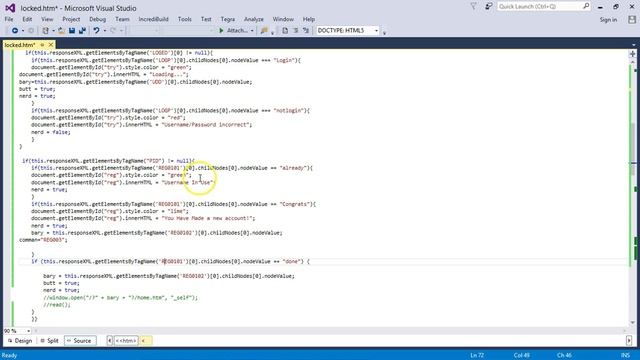
Task: Switch to Design view
Action: tap(20, 341)
